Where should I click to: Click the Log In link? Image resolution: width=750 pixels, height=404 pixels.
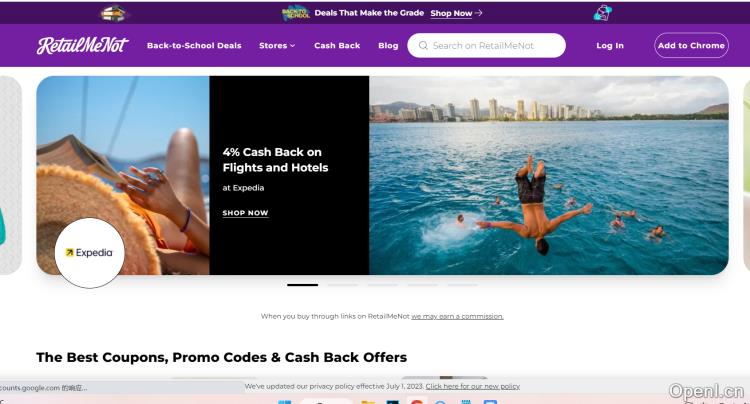(x=610, y=45)
